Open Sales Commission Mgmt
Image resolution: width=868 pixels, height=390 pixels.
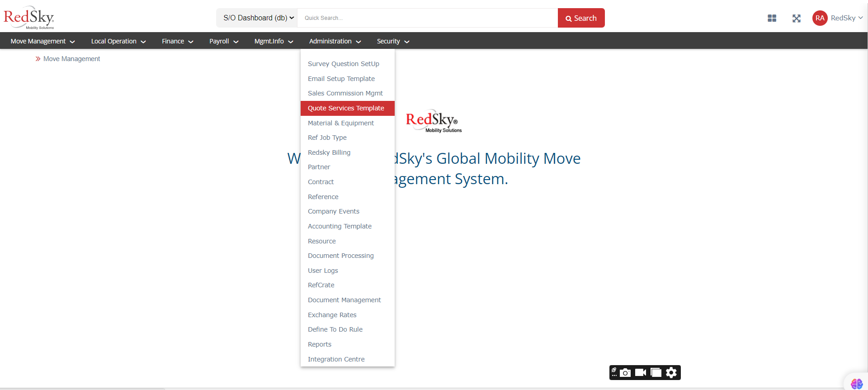(x=347, y=93)
